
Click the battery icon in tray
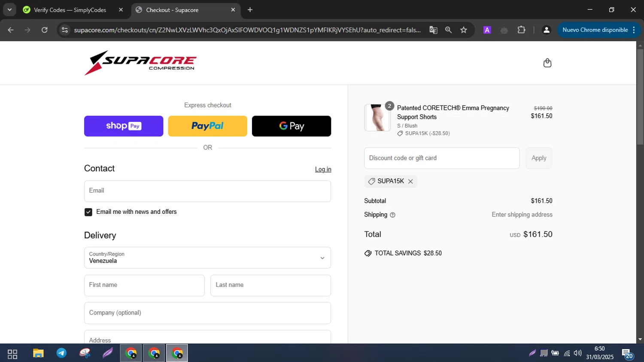(x=555, y=353)
